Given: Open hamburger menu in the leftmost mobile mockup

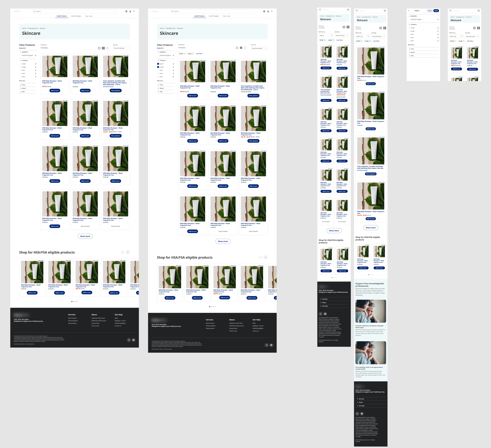Looking at the screenshot, I should 320,10.
